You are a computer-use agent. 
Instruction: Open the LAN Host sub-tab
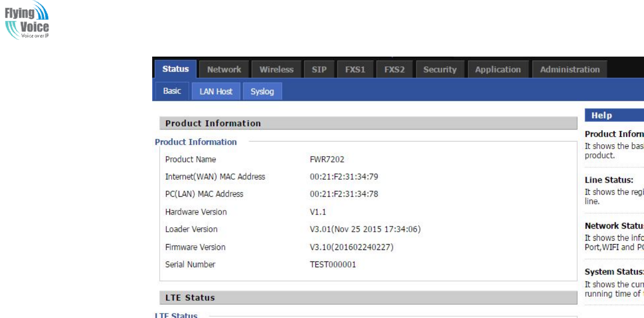[x=216, y=92]
